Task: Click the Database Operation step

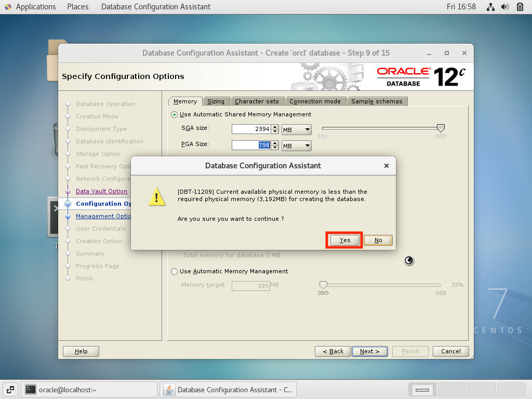Action: [x=105, y=104]
